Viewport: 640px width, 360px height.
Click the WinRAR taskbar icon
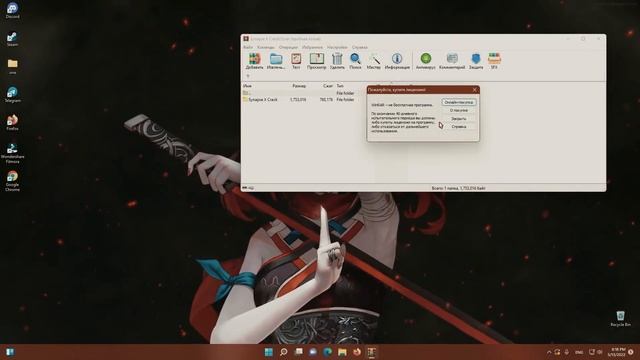(371, 352)
